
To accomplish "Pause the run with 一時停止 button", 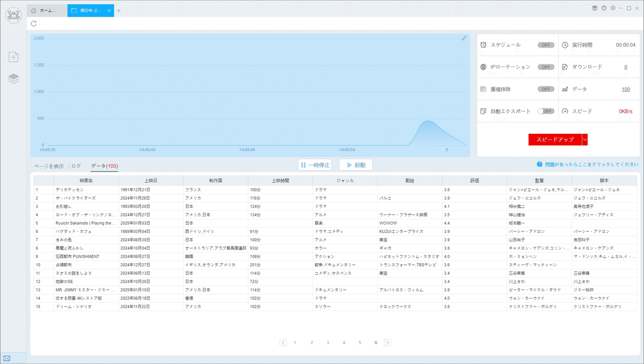I will (x=314, y=165).
